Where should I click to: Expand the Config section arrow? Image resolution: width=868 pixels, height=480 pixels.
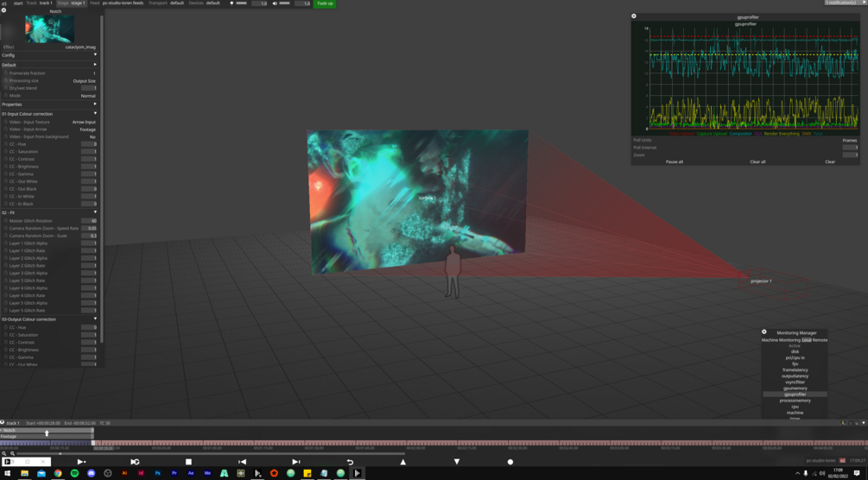click(x=95, y=54)
